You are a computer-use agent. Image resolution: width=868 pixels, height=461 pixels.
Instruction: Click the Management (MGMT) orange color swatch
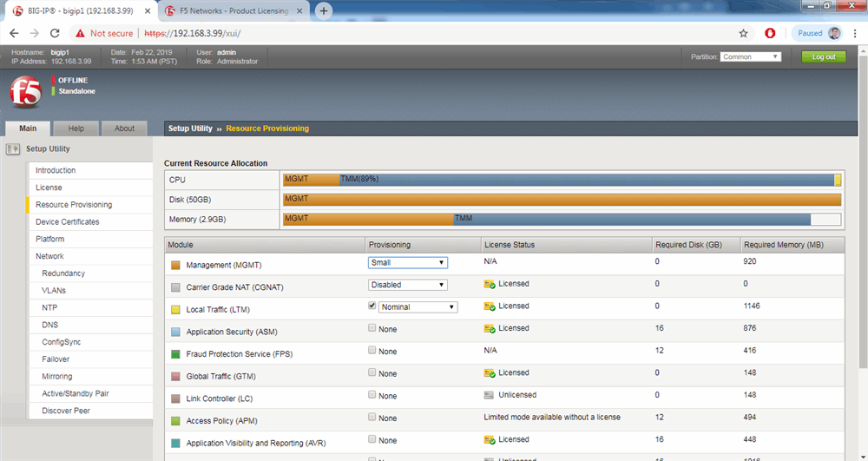click(x=175, y=266)
